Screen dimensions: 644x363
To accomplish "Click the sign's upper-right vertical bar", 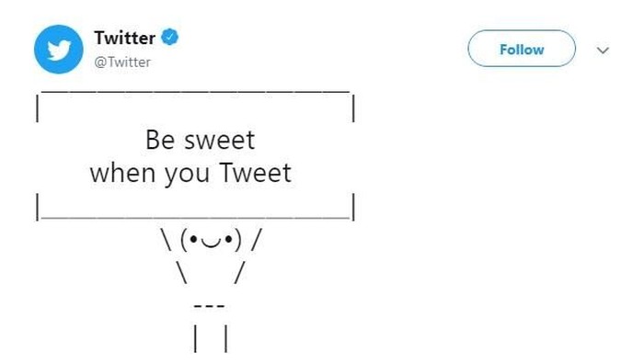I will pos(353,108).
